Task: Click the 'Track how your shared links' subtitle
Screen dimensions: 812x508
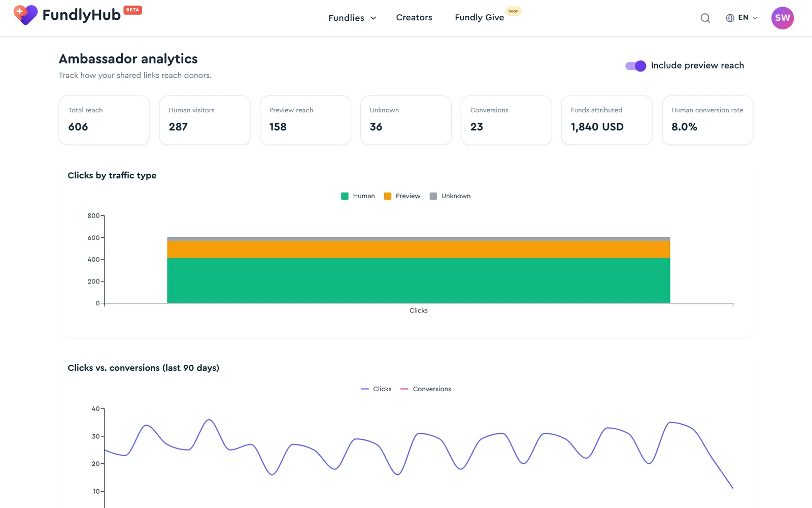Action: [x=135, y=75]
